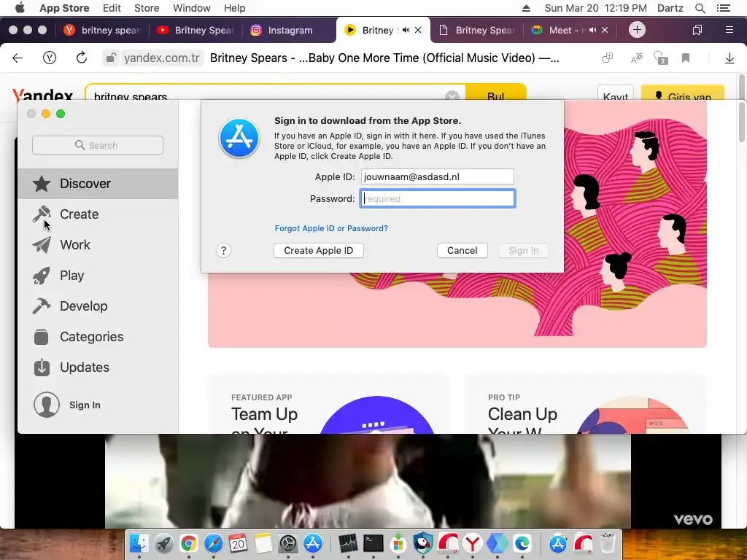The height and width of the screenshot is (560, 747).
Task: Close the active Britney tab
Action: pyautogui.click(x=418, y=30)
